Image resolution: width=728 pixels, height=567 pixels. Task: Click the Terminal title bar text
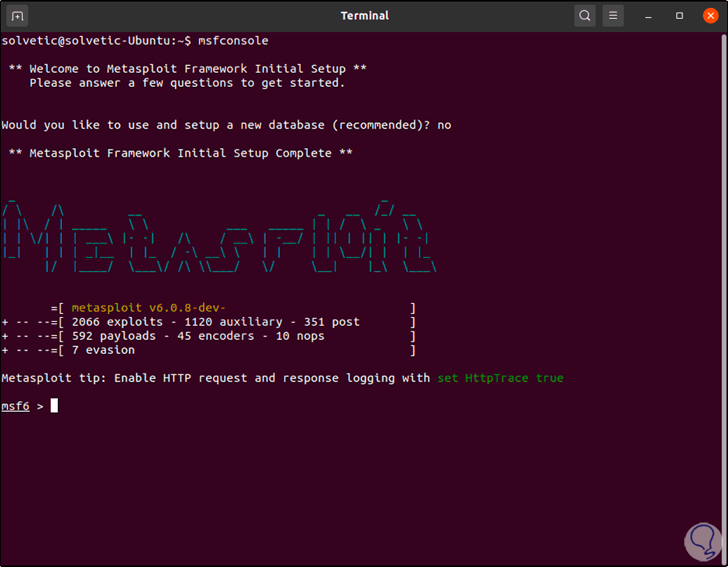click(x=364, y=16)
